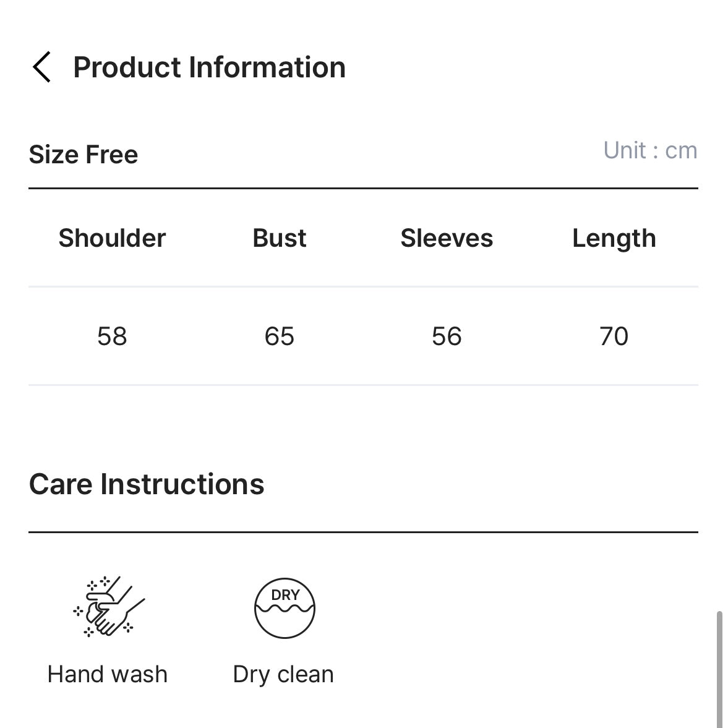The width and height of the screenshot is (728, 728).
Task: Click the length value 70
Action: click(x=614, y=336)
